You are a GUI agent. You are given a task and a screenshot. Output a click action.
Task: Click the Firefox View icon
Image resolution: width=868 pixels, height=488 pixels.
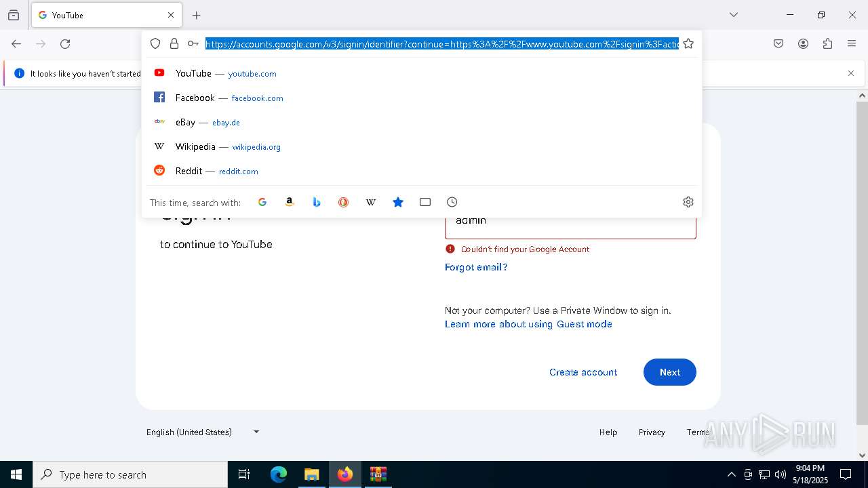(14, 15)
